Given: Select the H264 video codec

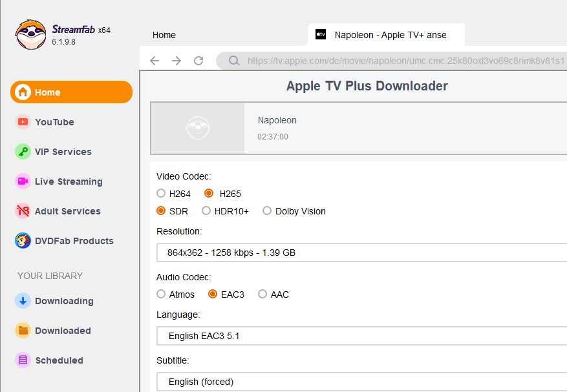Looking at the screenshot, I should pos(161,193).
